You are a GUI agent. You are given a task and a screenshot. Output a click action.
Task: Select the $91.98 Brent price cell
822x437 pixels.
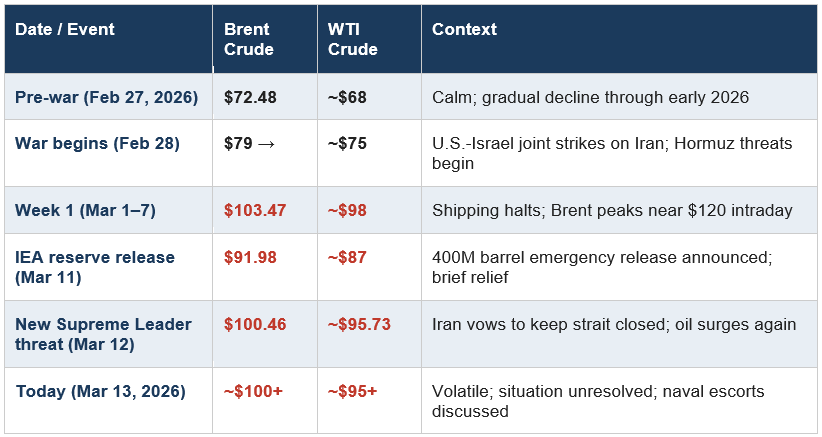click(x=250, y=258)
